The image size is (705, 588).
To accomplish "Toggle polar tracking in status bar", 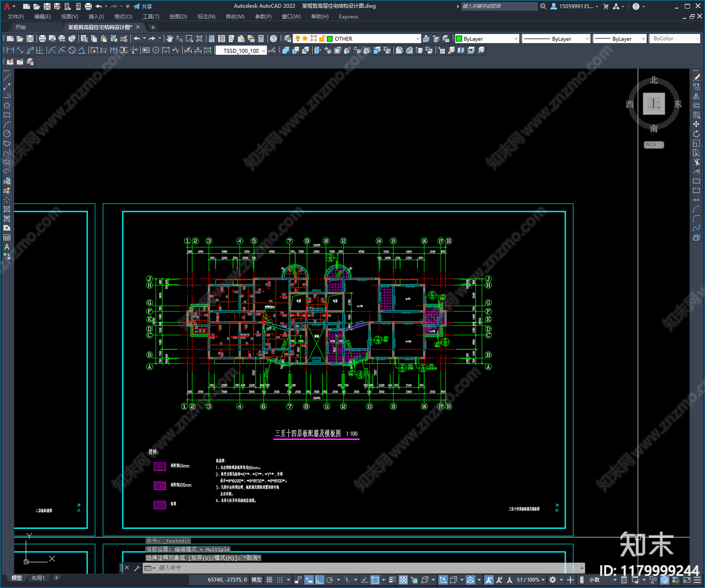I will [x=330, y=580].
